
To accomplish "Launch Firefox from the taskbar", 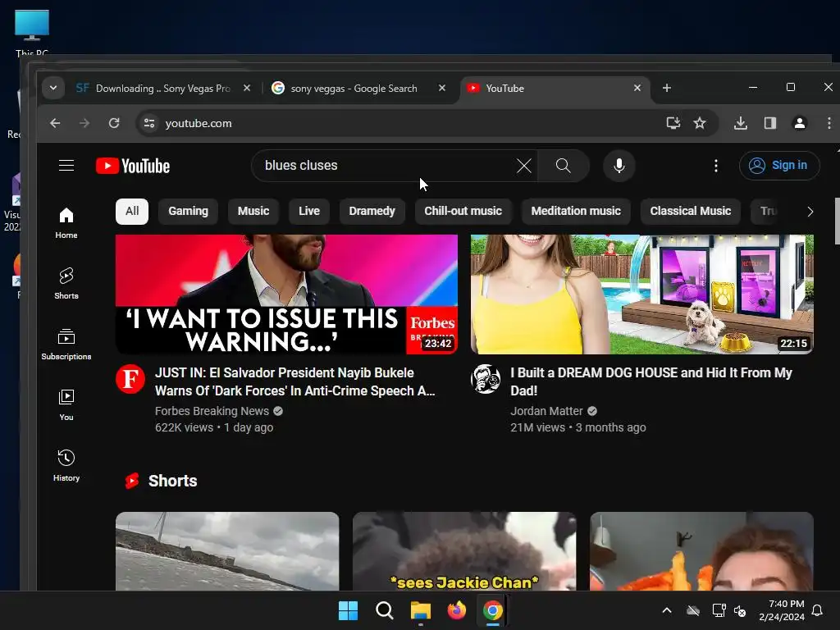I will 456,610.
